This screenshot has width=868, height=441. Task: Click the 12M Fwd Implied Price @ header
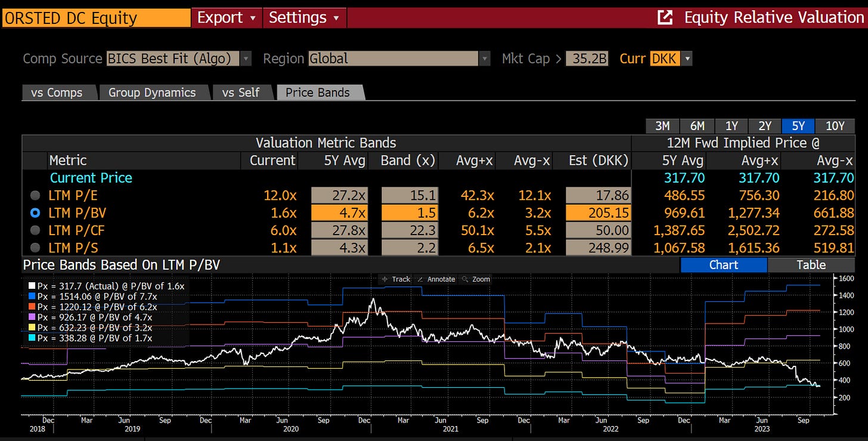[x=743, y=143]
